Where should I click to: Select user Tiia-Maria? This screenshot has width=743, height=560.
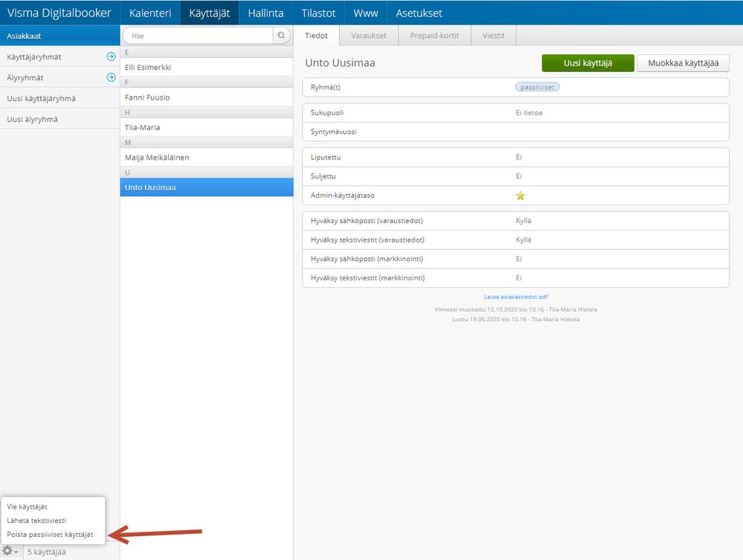coord(207,127)
